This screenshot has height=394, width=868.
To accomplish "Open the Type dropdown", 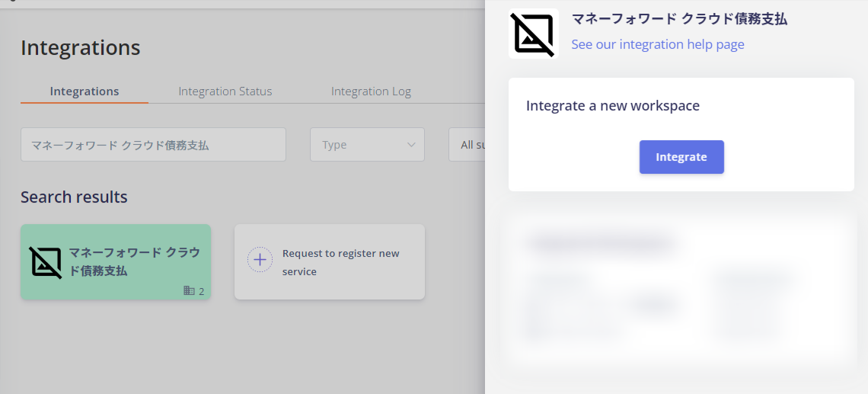I will [367, 145].
